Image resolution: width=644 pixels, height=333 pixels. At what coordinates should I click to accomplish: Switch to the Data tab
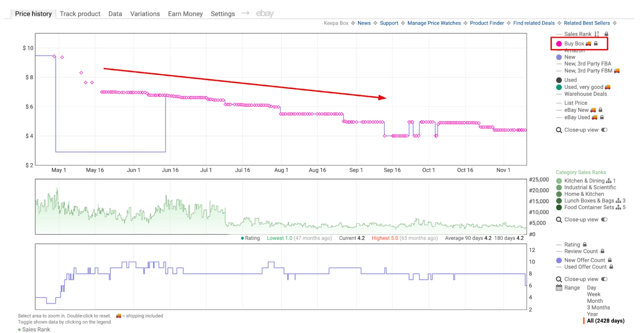point(115,14)
